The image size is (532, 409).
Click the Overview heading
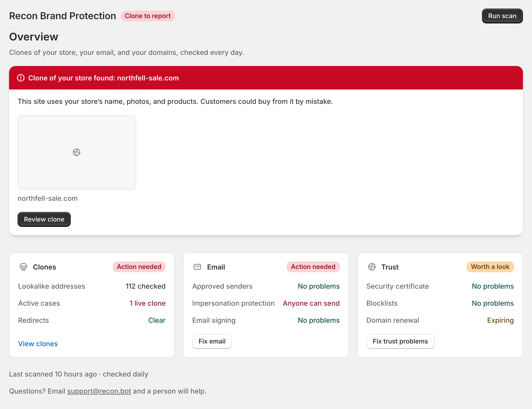point(34,37)
